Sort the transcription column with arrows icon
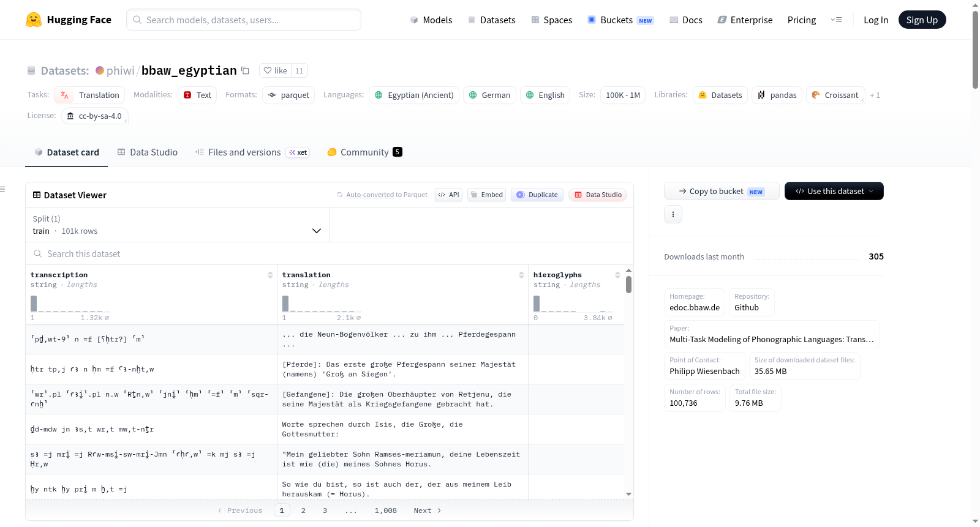 click(270, 275)
